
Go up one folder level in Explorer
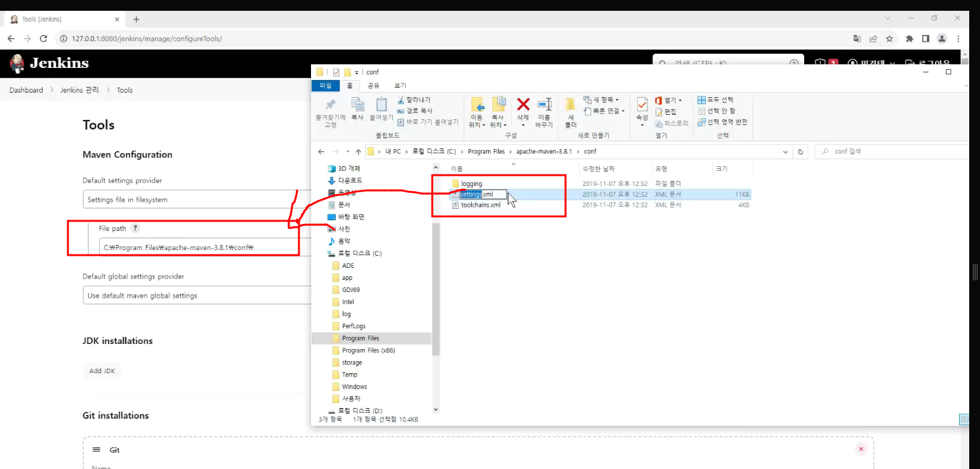[359, 152]
